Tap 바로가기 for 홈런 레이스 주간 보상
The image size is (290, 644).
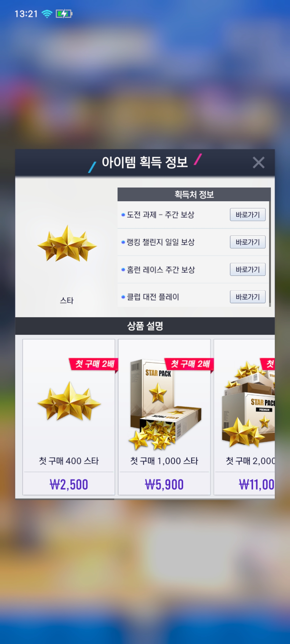click(x=248, y=269)
